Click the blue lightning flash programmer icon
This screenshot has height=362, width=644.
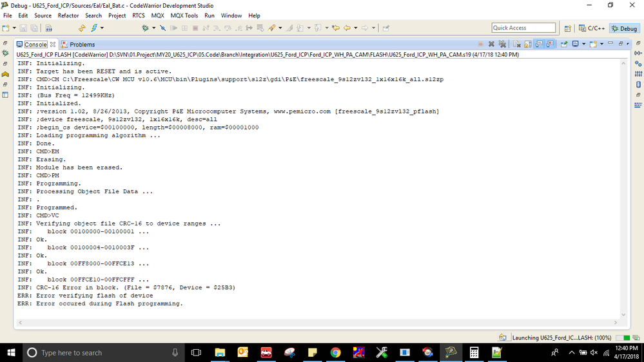click(94, 28)
